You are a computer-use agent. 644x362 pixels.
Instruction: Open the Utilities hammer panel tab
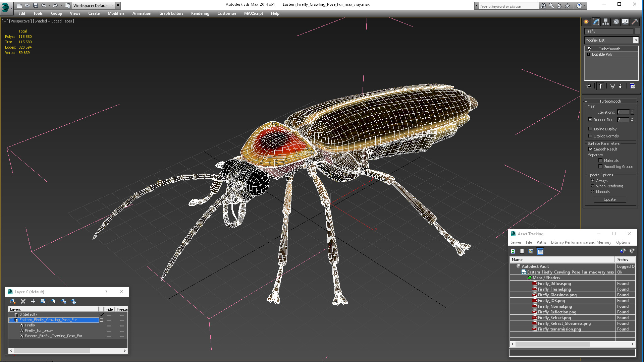coord(635,22)
